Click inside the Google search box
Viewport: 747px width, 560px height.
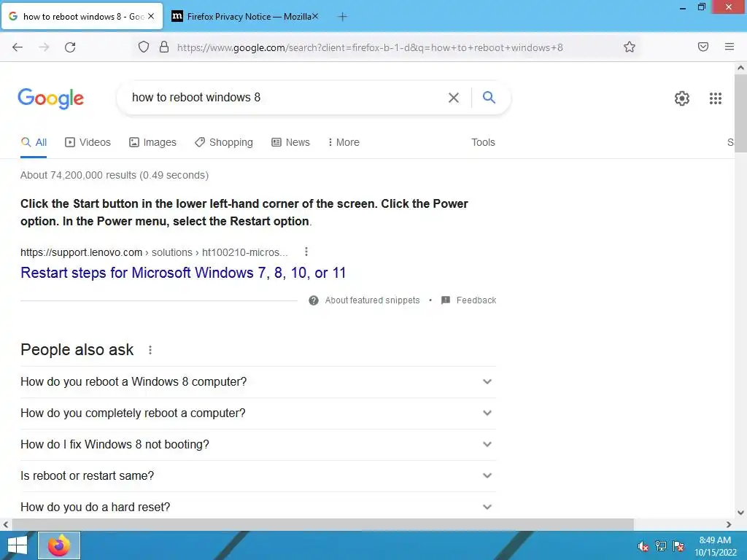[x=286, y=98]
